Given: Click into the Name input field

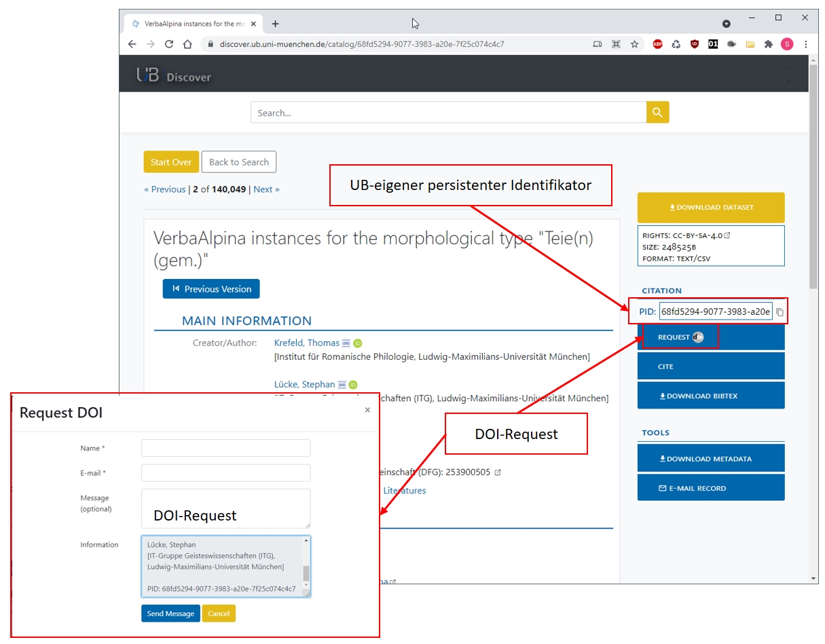Looking at the screenshot, I should pyautogui.click(x=225, y=448).
